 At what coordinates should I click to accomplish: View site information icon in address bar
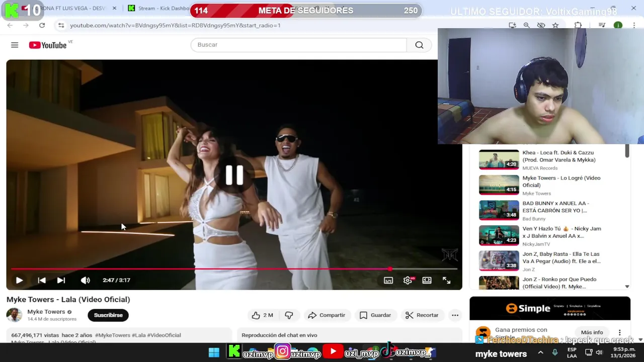pos(61,25)
